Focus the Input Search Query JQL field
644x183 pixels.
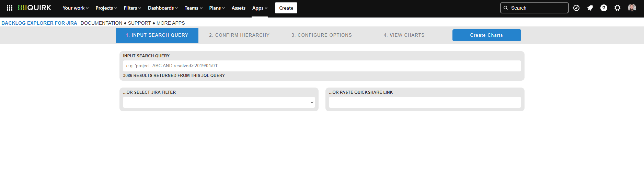pos(322,66)
